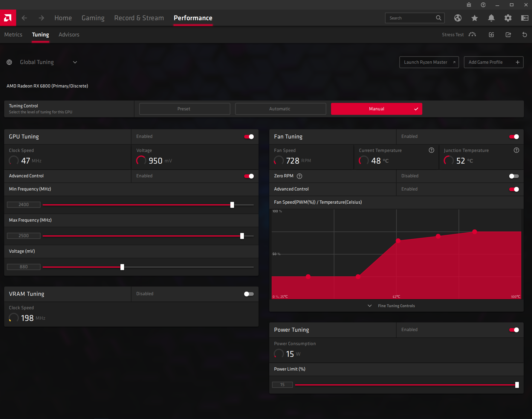Click help icon next to Zero RPM

299,176
